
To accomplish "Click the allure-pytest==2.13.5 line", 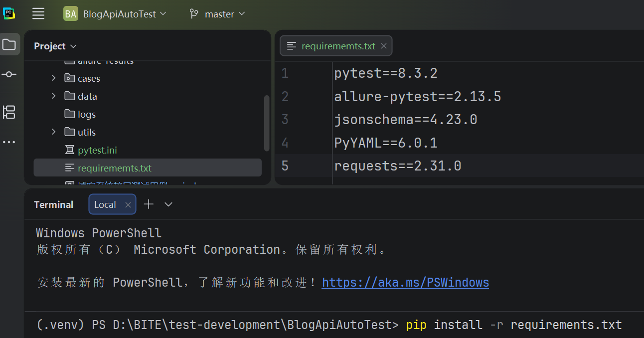I will point(418,96).
